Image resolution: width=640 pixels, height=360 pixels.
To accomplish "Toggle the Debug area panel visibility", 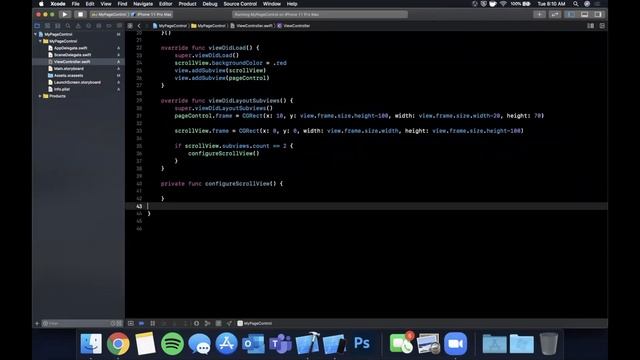I will point(584,14).
